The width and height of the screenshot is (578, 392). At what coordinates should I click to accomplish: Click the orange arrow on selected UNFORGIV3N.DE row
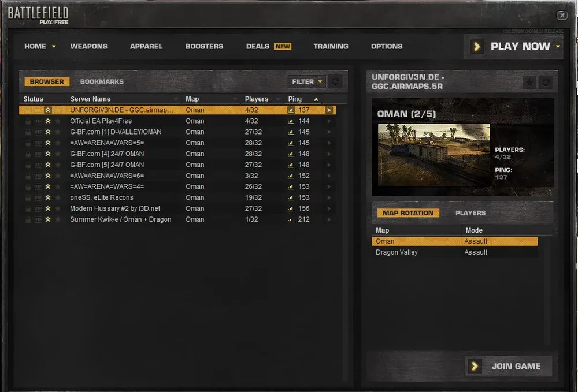pyautogui.click(x=329, y=110)
